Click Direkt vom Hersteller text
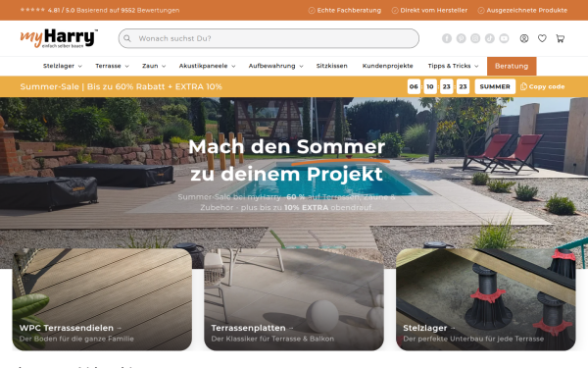Image resolution: width=588 pixels, height=368 pixels. pyautogui.click(x=434, y=11)
